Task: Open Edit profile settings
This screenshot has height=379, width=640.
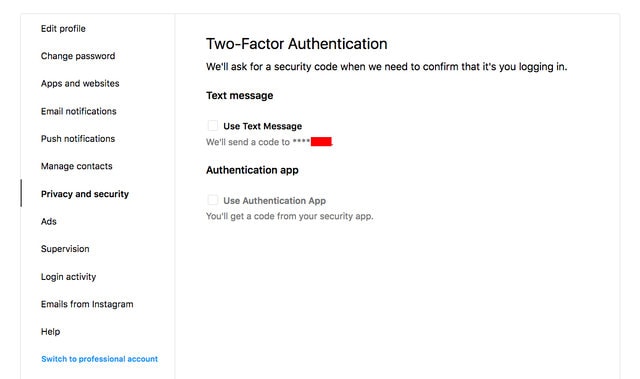Action: (63, 29)
